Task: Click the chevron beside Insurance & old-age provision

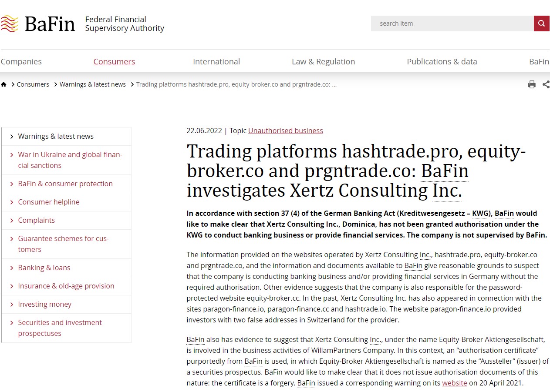Action: click(12, 286)
